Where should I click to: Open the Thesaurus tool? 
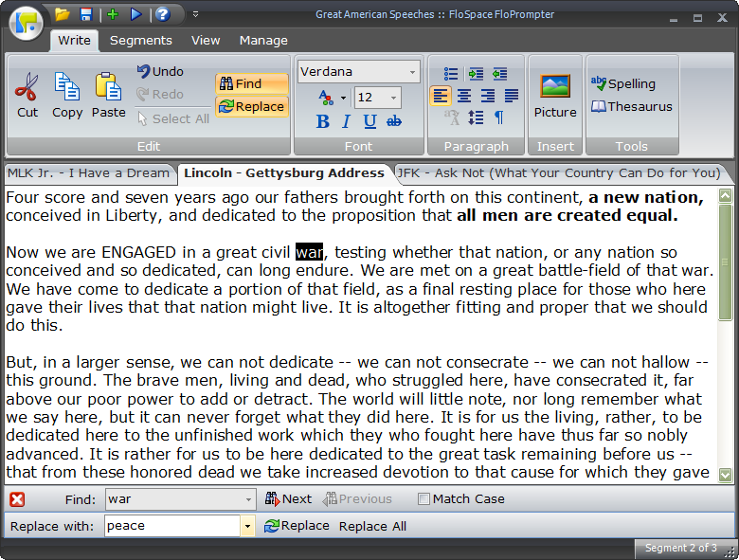632,106
